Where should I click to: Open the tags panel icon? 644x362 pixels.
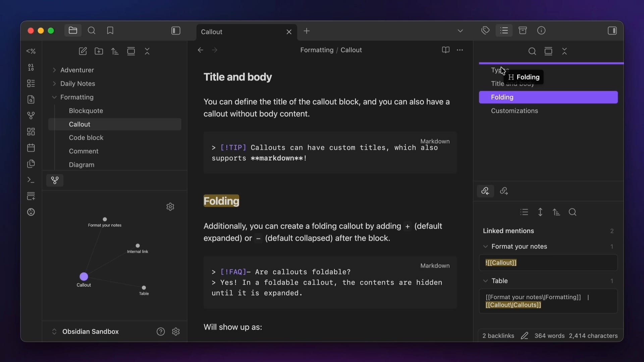click(485, 31)
